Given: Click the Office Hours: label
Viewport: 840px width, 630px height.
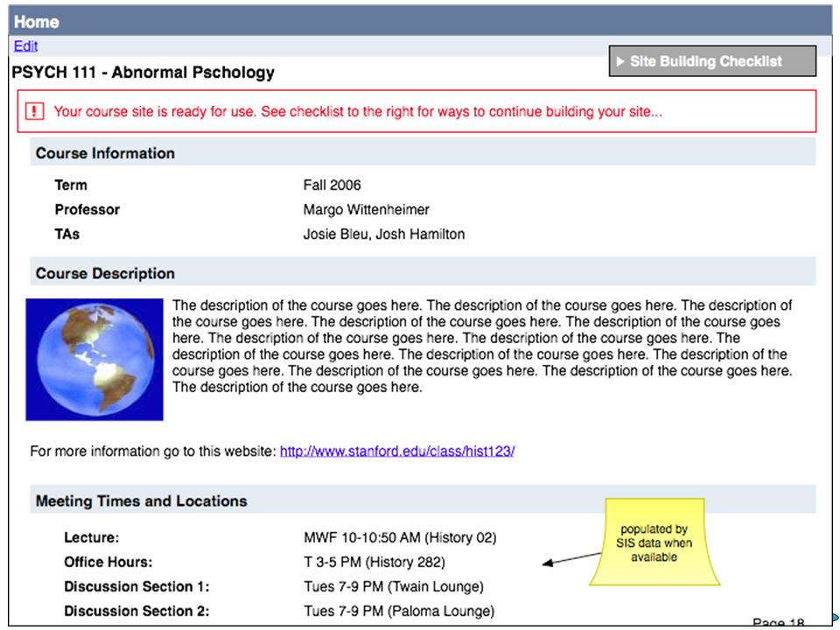Looking at the screenshot, I should pos(108,562).
